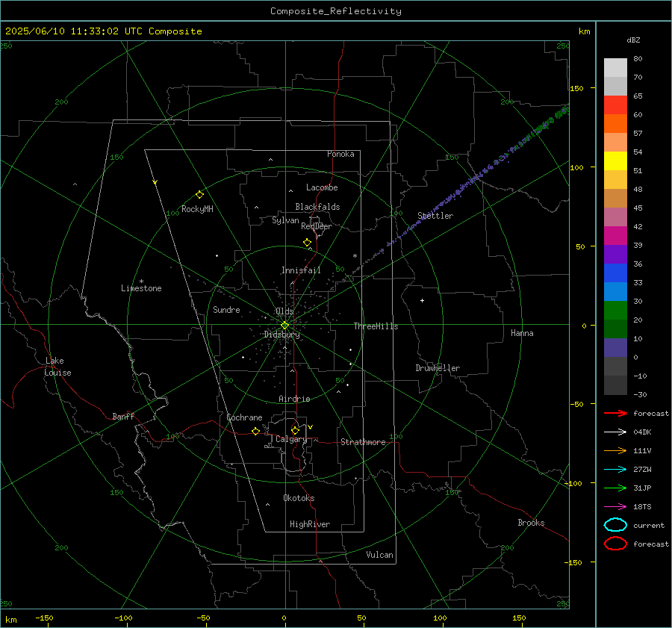Click the Sundre city label
This screenshot has height=628, width=672.
coord(226,310)
